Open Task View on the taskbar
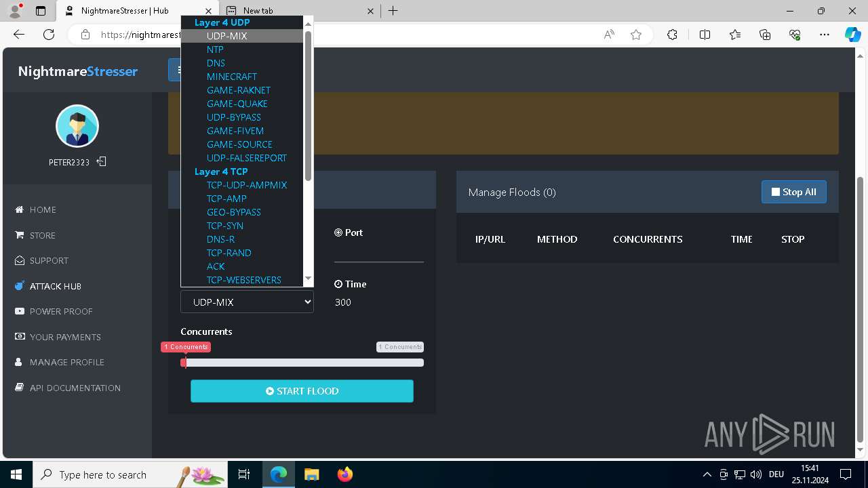The height and width of the screenshot is (488, 868). coord(244,474)
